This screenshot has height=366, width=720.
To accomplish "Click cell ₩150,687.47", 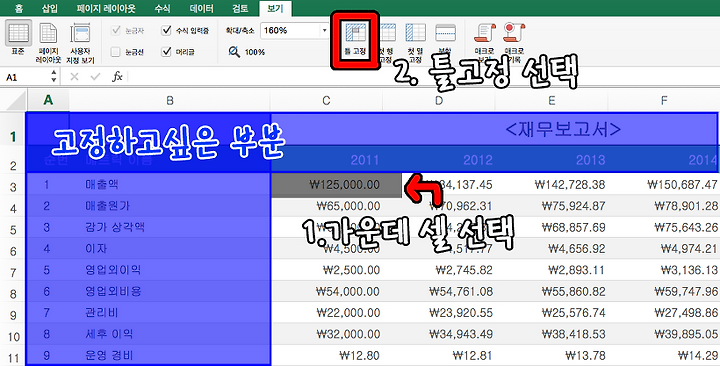I will 664,185.
